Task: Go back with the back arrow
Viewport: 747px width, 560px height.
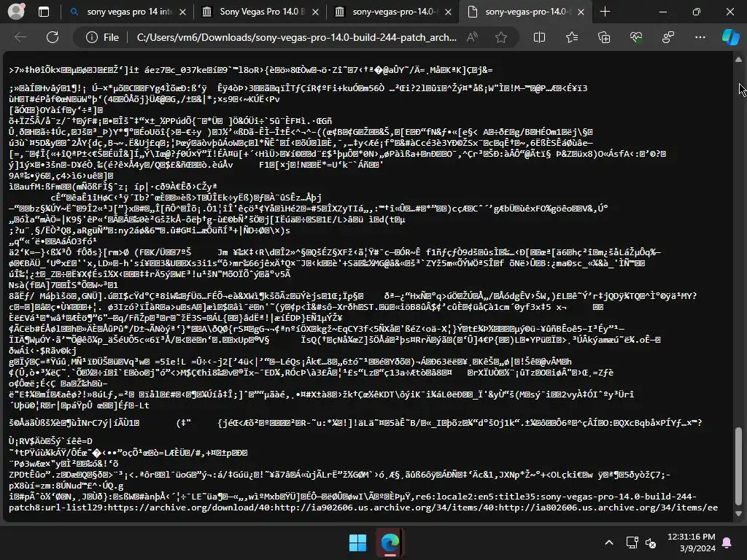Action: pos(20,37)
